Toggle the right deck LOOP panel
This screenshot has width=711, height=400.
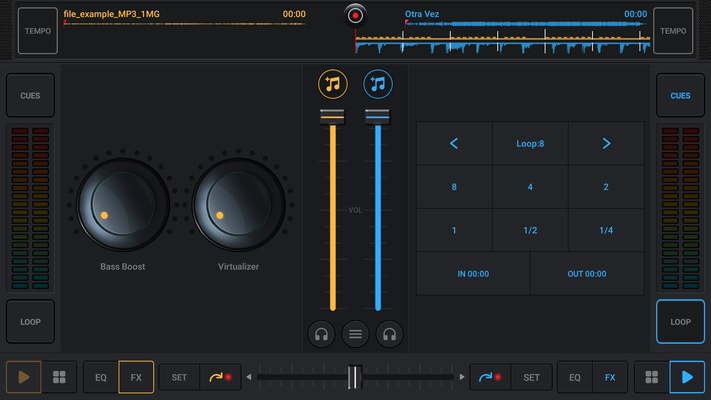[x=680, y=322]
